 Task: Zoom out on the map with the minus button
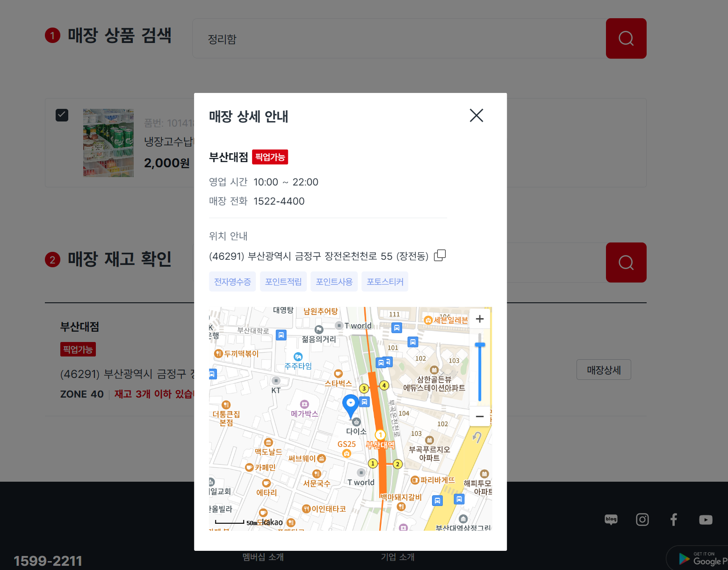coord(479,416)
